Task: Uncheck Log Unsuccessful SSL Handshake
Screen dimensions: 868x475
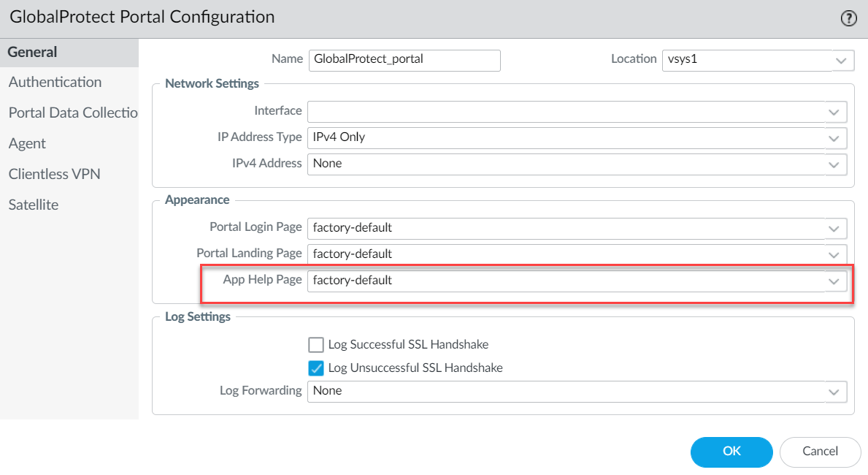Action: pyautogui.click(x=316, y=368)
